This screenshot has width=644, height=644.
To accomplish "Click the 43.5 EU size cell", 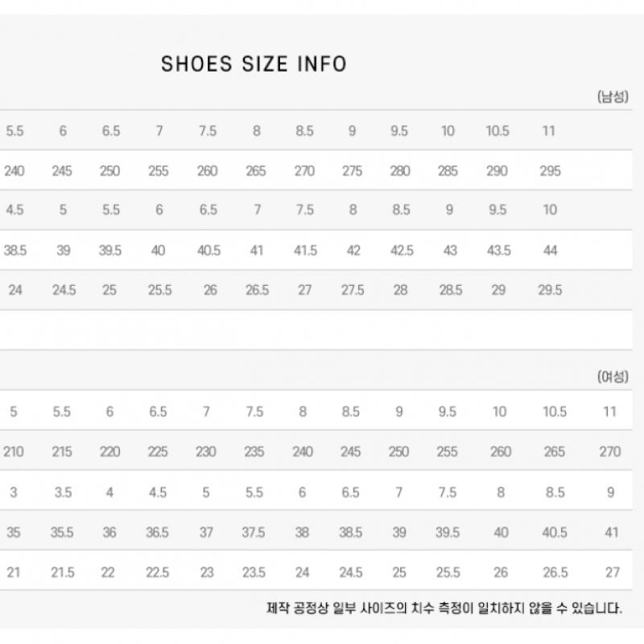I will point(498,250).
